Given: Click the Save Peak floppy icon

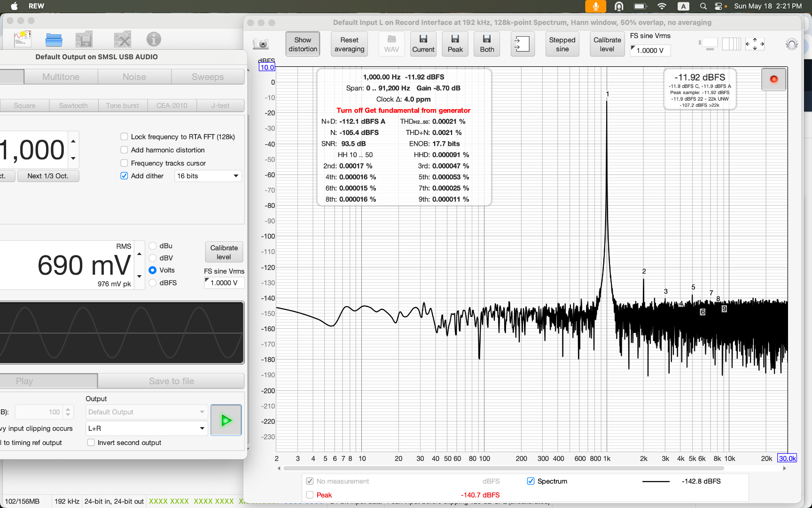Looking at the screenshot, I should click(455, 44).
